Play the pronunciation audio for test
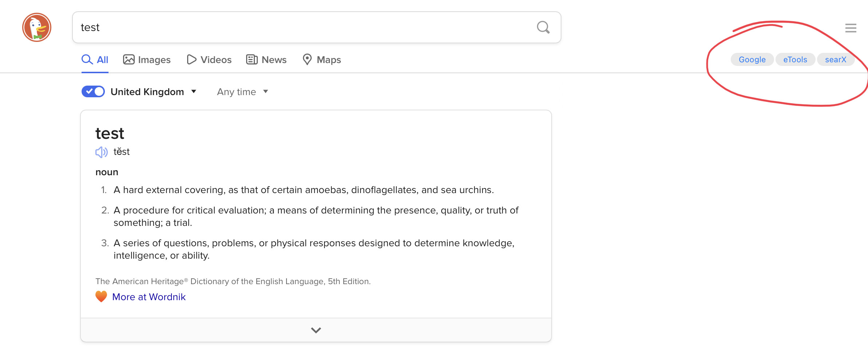 pos(101,152)
